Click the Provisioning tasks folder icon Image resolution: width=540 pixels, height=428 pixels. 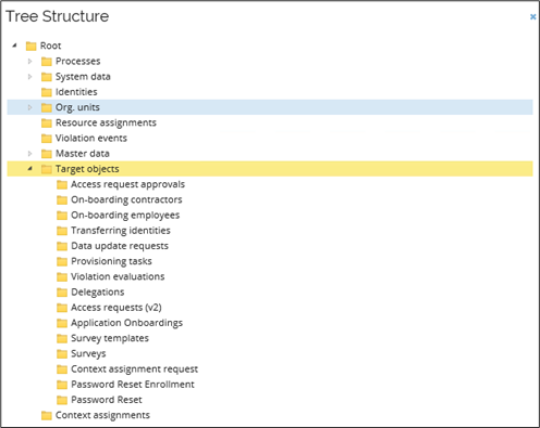point(62,261)
